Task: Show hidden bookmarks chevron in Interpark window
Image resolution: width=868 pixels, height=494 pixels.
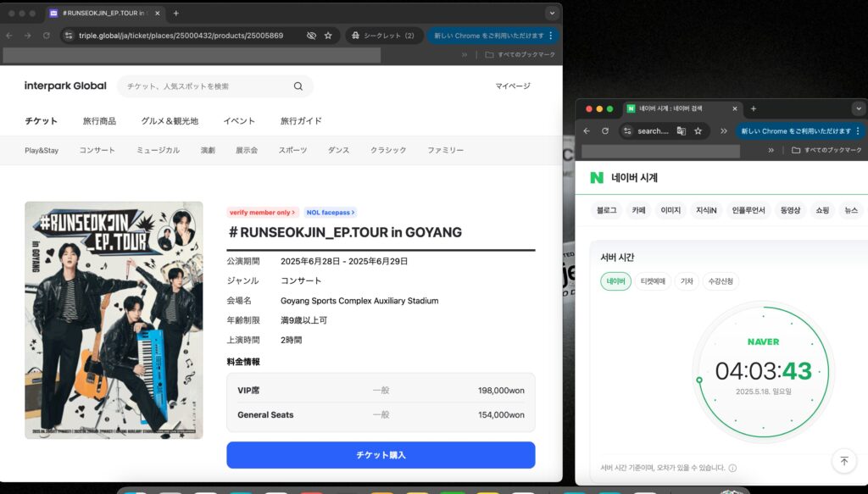Action: click(465, 55)
